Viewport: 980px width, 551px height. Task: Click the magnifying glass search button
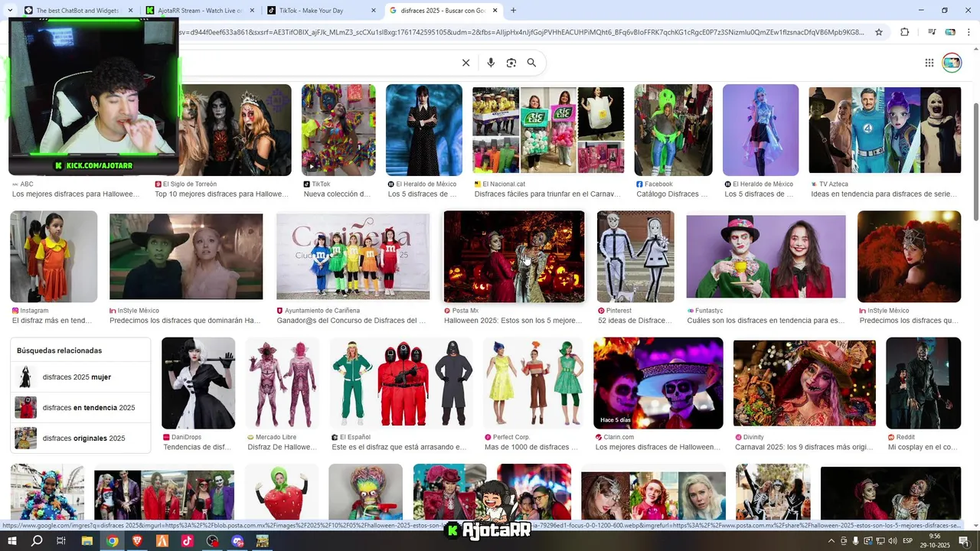point(531,63)
